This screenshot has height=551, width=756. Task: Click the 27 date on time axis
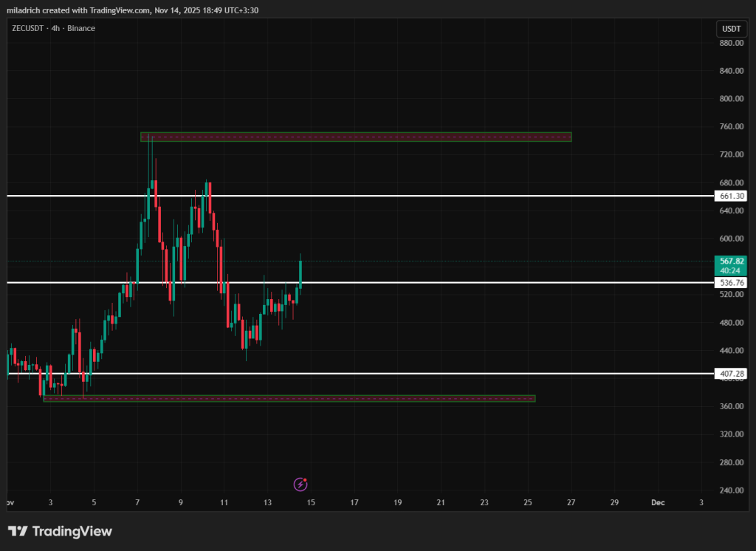coord(571,503)
